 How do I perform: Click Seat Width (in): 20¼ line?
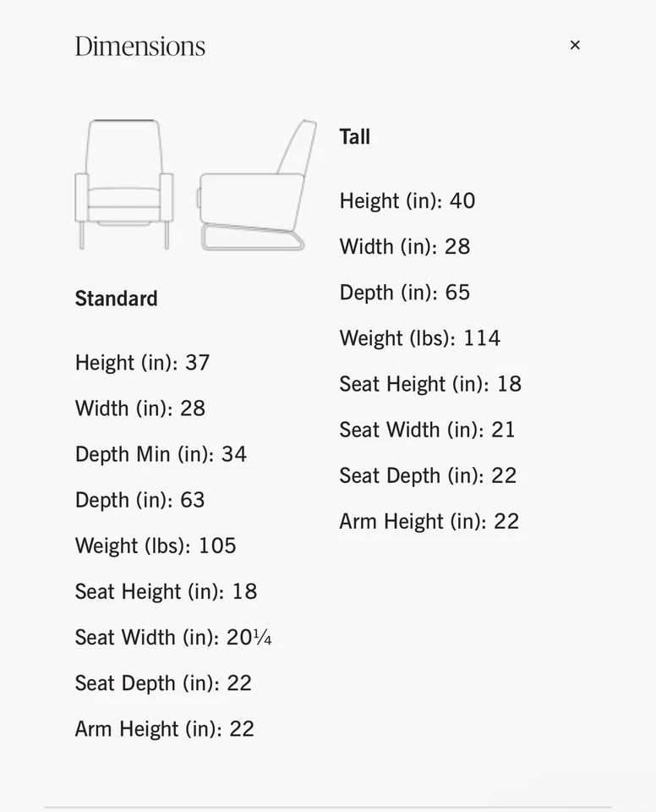pos(173,637)
